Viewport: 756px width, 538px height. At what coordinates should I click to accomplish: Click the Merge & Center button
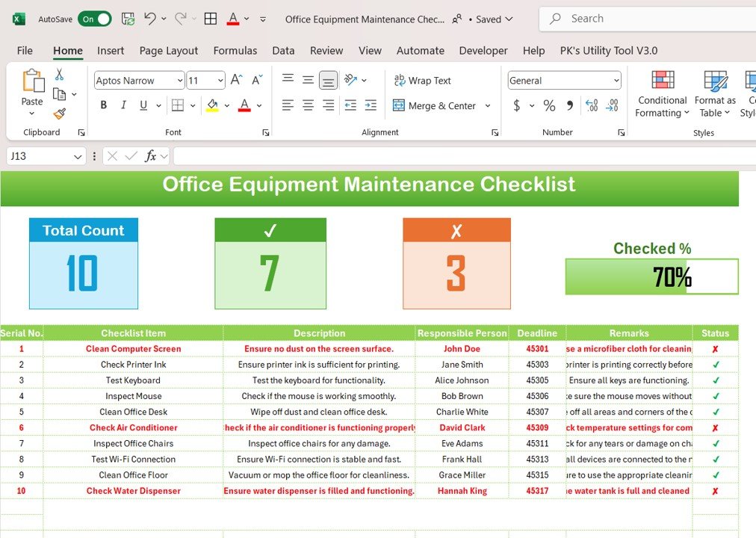(434, 105)
